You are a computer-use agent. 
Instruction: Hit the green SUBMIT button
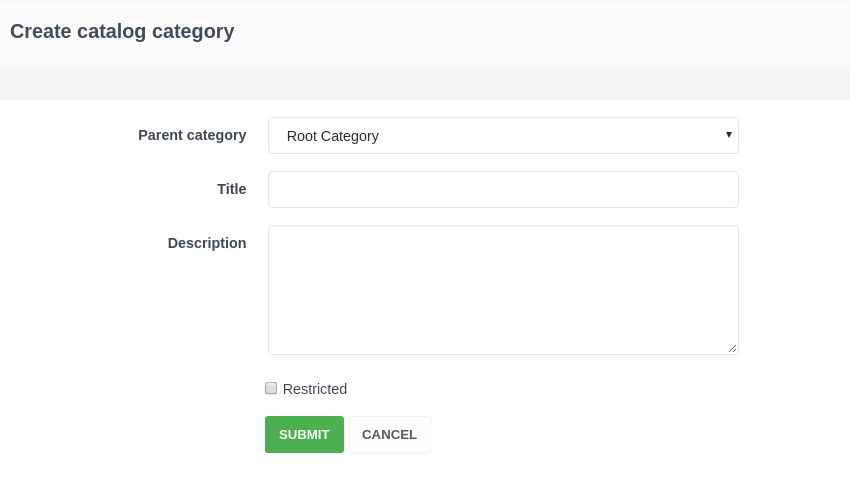point(304,434)
